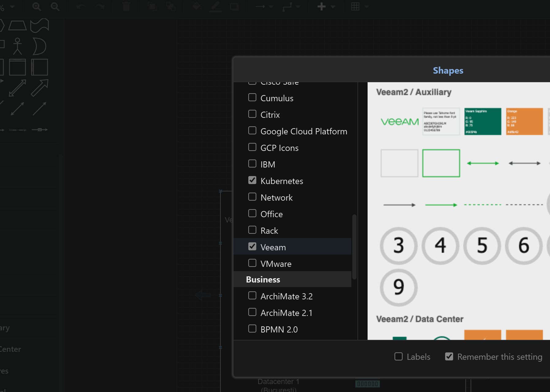Click the line color pencil icon
Screen dimensions: 550x392
click(x=216, y=7)
